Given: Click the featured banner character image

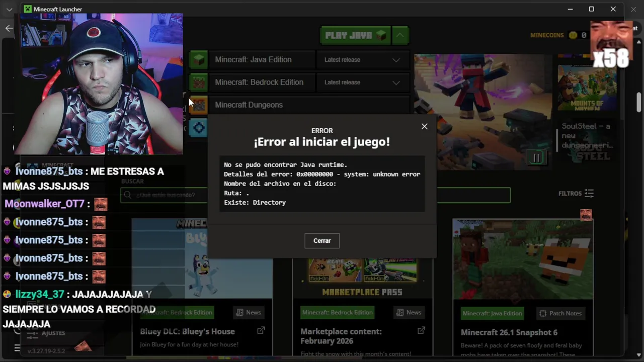Looking at the screenshot, I should tap(483, 112).
